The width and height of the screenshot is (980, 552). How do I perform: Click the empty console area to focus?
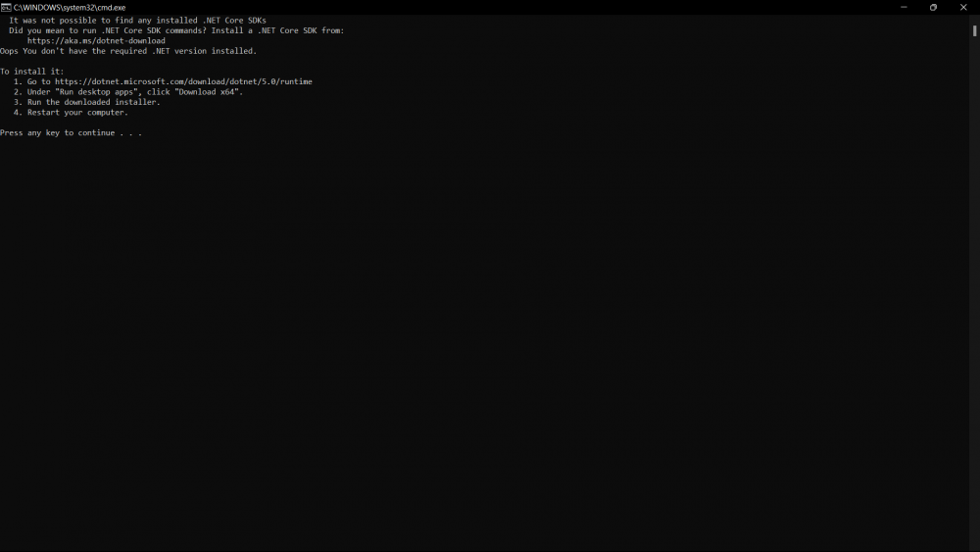pos(490,343)
